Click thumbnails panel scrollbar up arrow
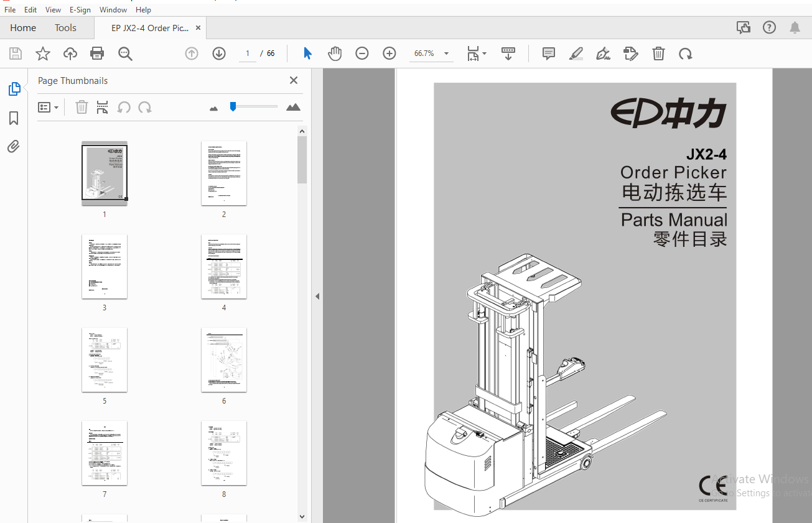The image size is (812, 523). tap(302, 131)
